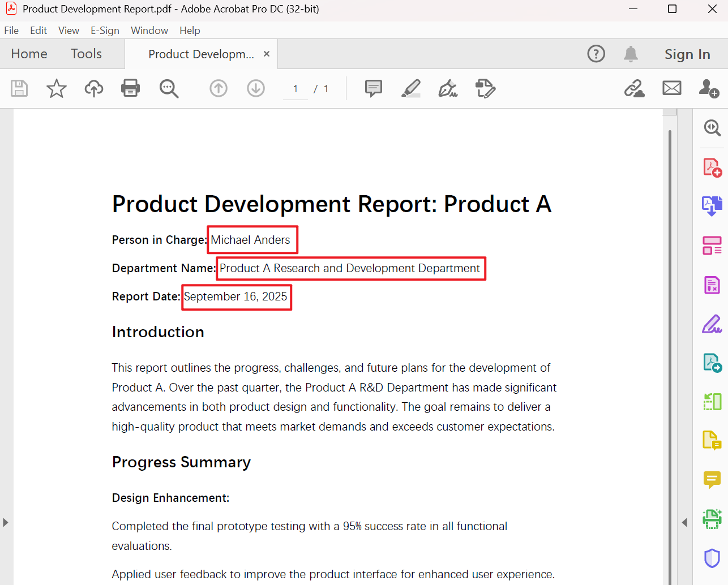This screenshot has height=585, width=728.
Task: Select the Highlight text pen tool
Action: (411, 88)
